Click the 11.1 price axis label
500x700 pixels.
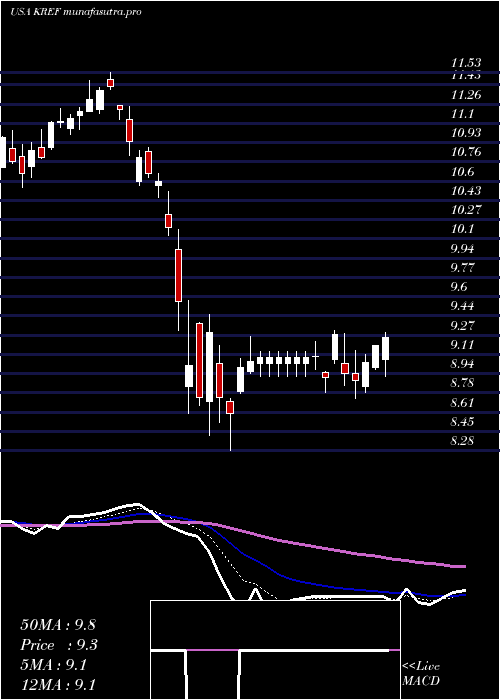[462, 114]
